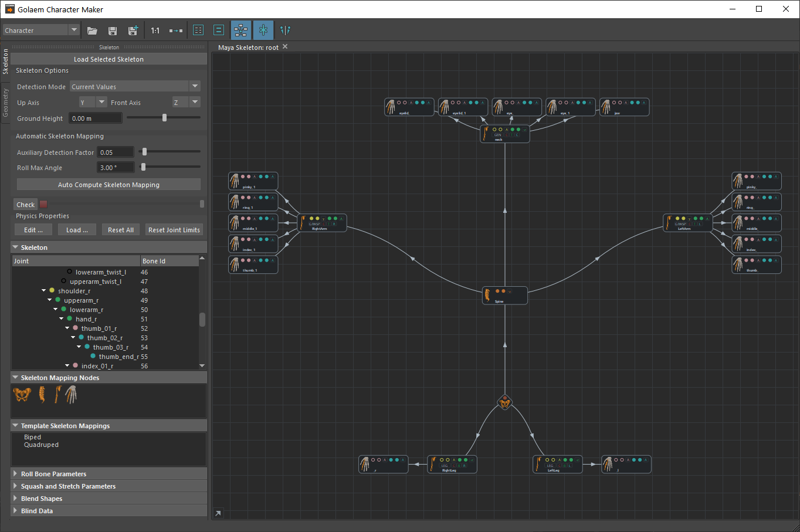The height and width of the screenshot is (532, 800).
Task: Click the mirror toolbar icon
Action: 286,31
